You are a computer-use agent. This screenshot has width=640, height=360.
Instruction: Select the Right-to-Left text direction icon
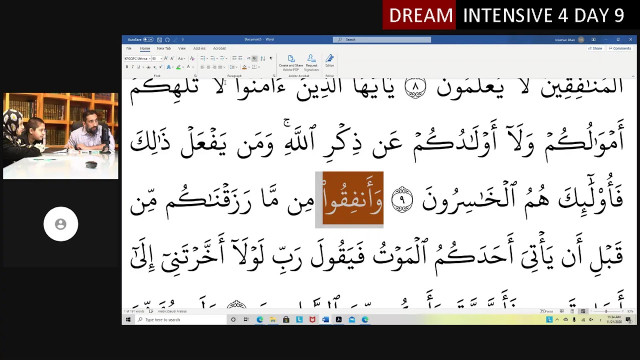click(254, 58)
